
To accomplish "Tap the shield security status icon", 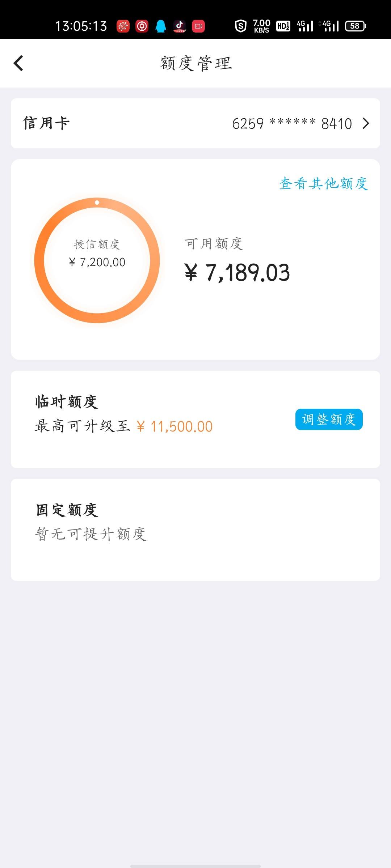I will click(241, 26).
